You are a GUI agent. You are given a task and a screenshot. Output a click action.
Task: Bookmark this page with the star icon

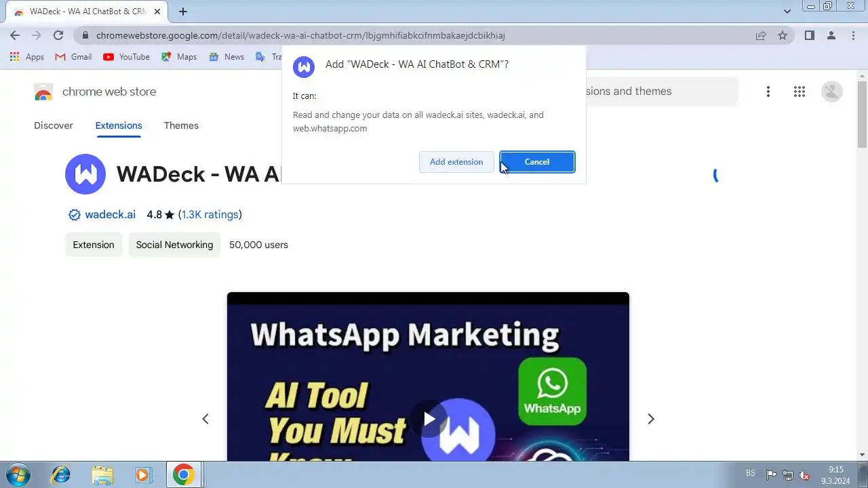pyautogui.click(x=783, y=35)
